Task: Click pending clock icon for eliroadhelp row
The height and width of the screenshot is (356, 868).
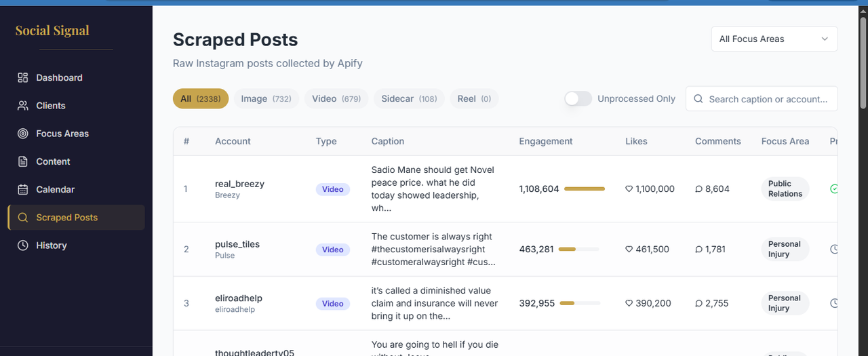Action: pos(834,303)
